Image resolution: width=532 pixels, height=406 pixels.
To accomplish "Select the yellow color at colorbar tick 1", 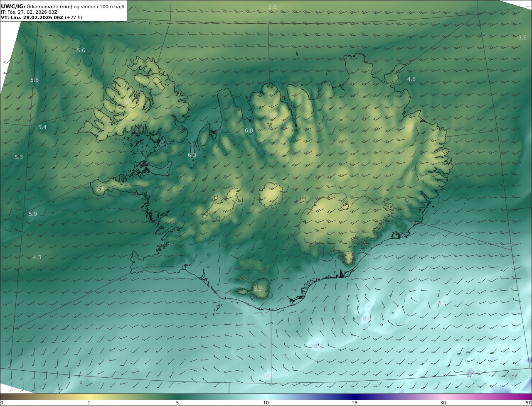I will (89, 397).
